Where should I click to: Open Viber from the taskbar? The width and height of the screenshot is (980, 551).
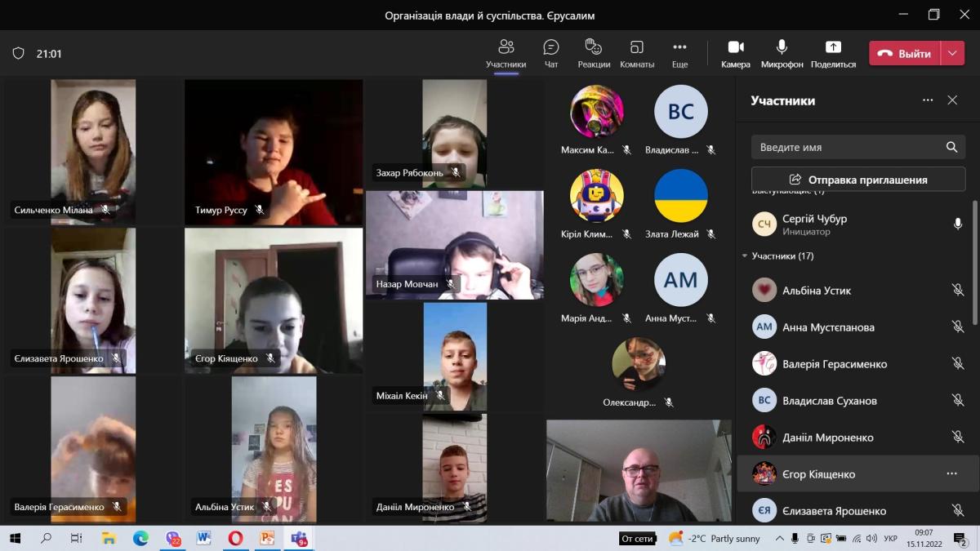[172, 538]
